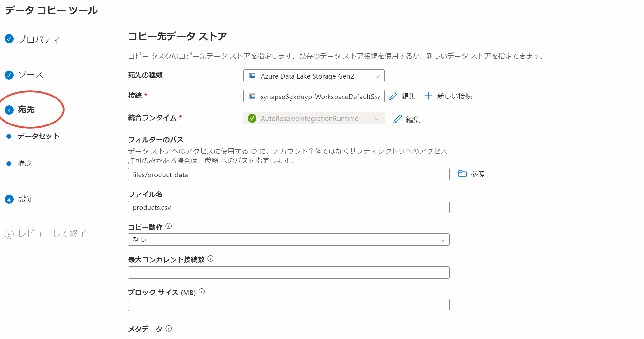Click the info icon beside ブロック サイズ (MB)
Image resolution: width=644 pixels, height=339 pixels.
[202, 292]
